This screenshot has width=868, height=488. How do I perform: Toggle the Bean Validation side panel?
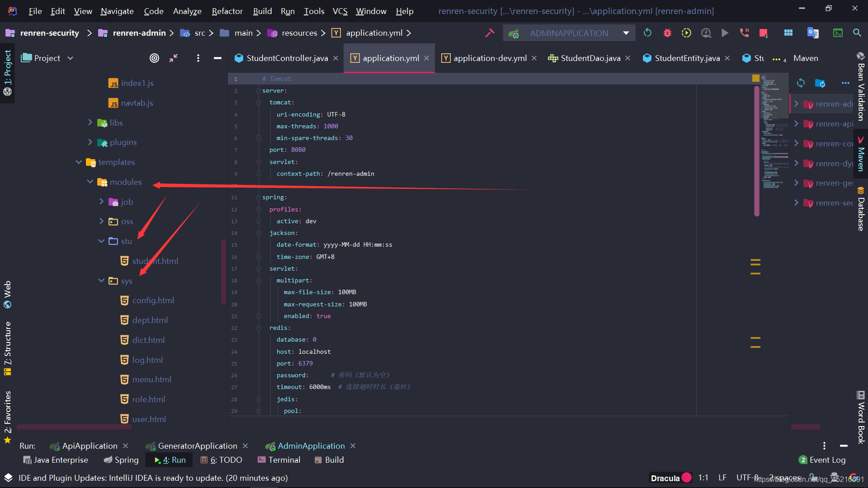click(x=861, y=87)
